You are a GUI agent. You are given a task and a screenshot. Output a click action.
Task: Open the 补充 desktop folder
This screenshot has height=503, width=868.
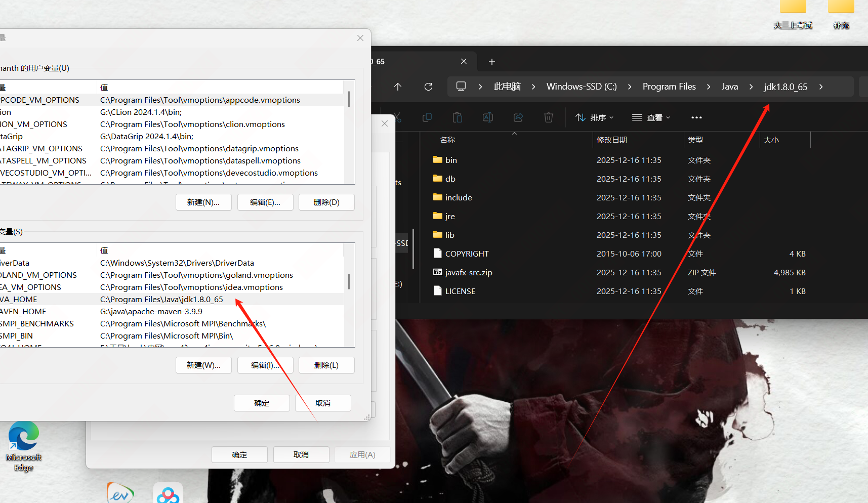(841, 15)
